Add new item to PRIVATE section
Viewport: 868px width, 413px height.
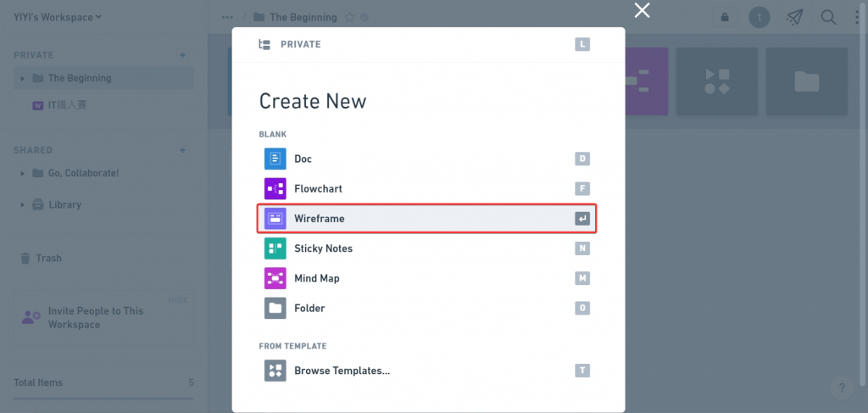(183, 55)
